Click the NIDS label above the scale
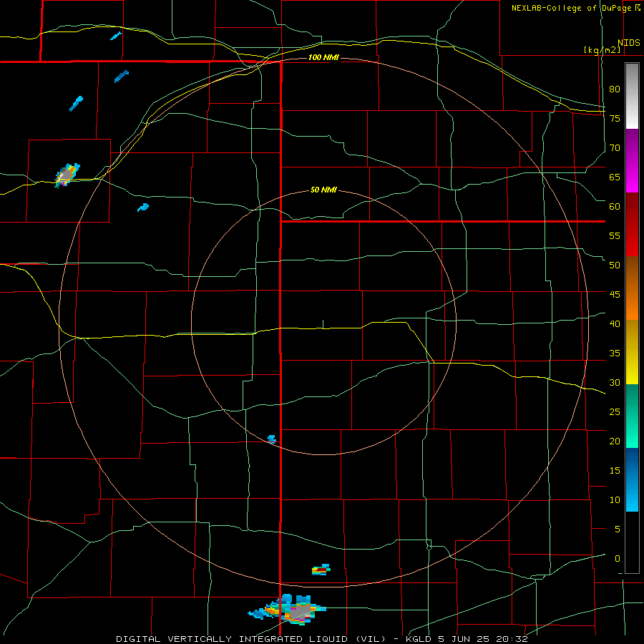This screenshot has width=644, height=644. pyautogui.click(x=629, y=43)
